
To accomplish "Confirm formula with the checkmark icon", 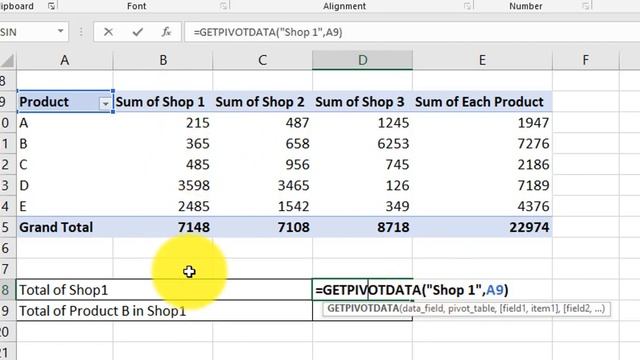I will click(x=138, y=32).
